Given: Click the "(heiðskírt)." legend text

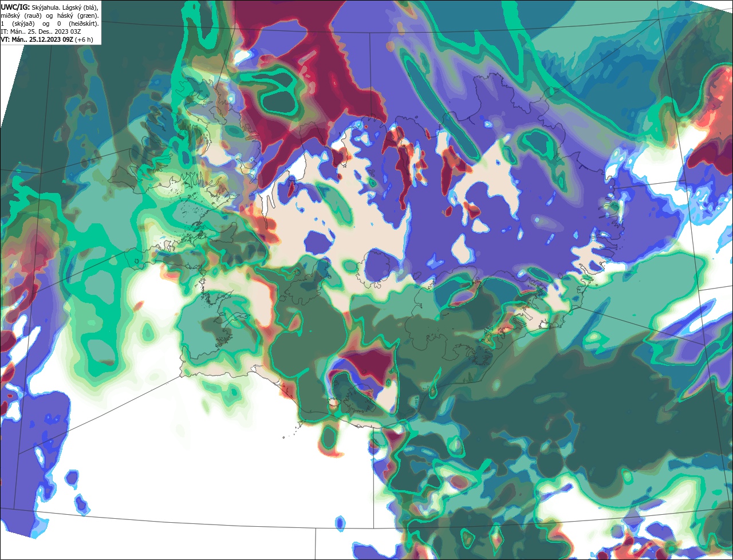Looking at the screenshot, I should 84,24.
